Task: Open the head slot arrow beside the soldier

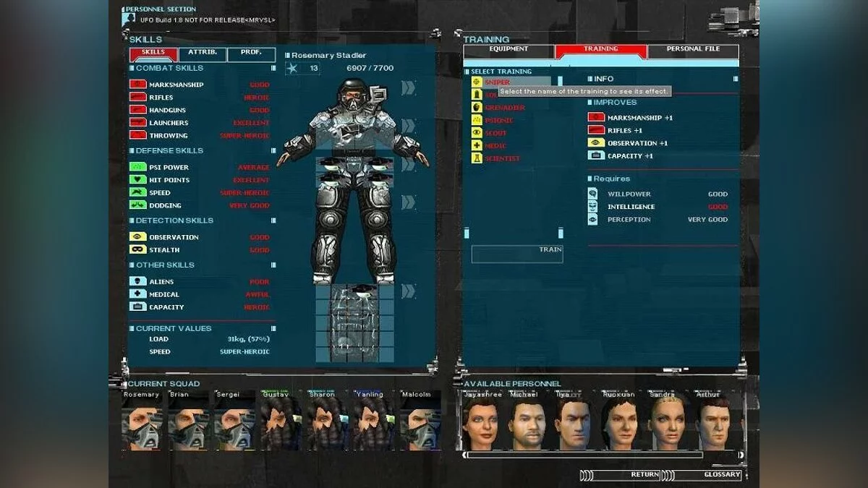Action: point(409,87)
